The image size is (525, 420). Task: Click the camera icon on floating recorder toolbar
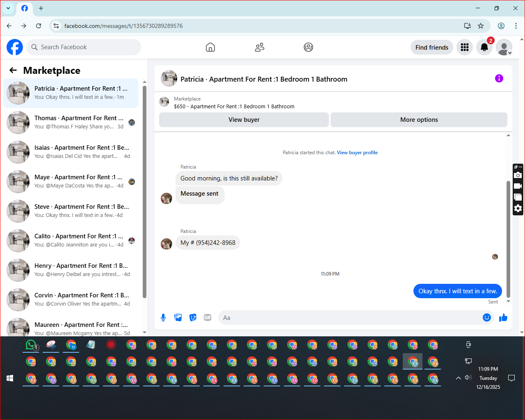pyautogui.click(x=518, y=175)
